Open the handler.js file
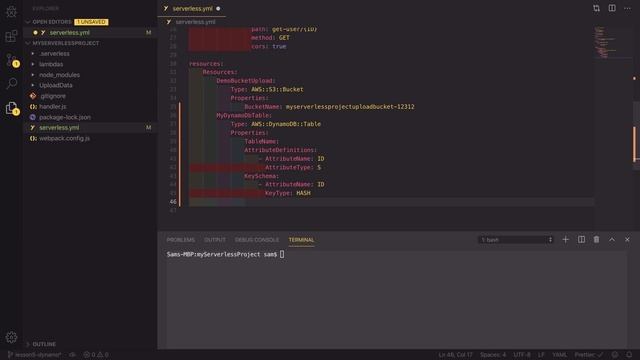640x360 pixels. tap(52, 107)
